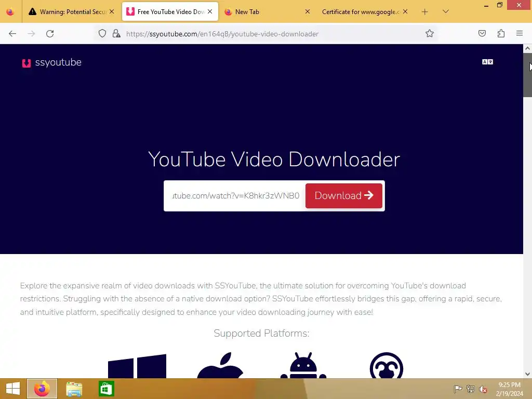Image resolution: width=532 pixels, height=399 pixels.
Task: Close the Certificate for www.google tab
Action: pyautogui.click(x=405, y=11)
